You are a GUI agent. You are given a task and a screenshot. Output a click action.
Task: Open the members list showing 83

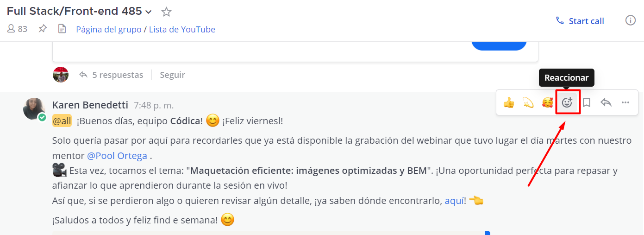pyautogui.click(x=17, y=29)
